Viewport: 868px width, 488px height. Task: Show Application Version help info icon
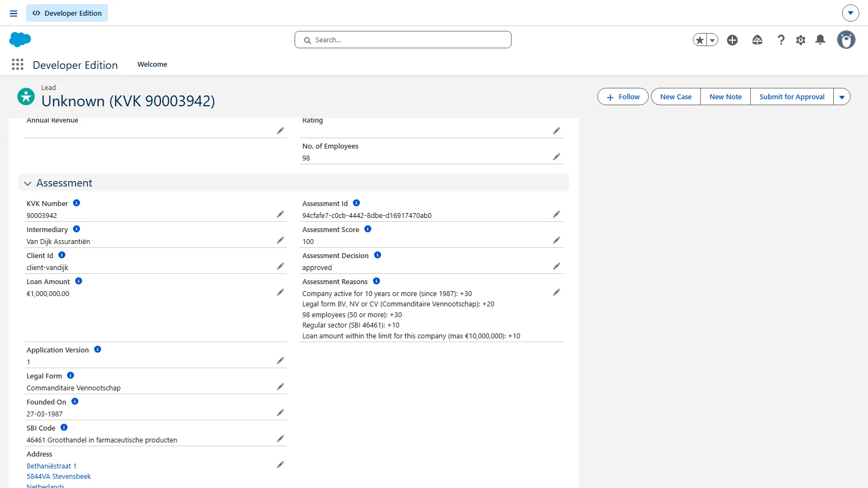point(98,349)
